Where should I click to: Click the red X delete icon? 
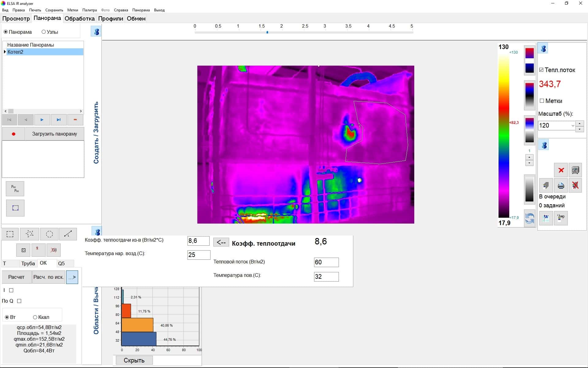coord(561,170)
